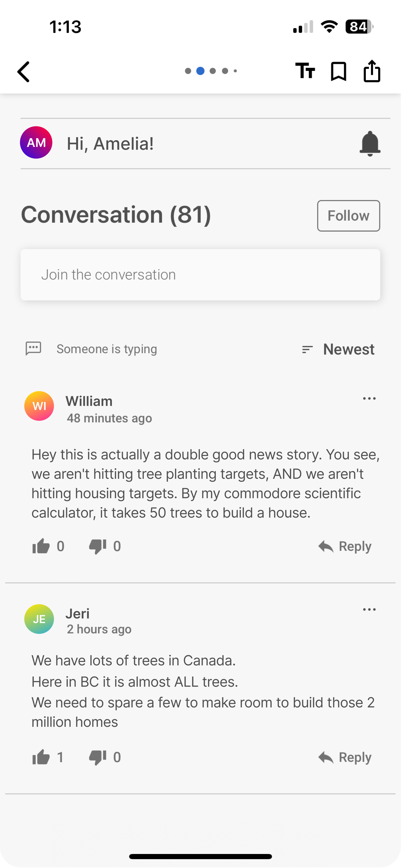This screenshot has width=401, height=868.
Task: Tap the Join the conversation field
Action: tap(200, 275)
